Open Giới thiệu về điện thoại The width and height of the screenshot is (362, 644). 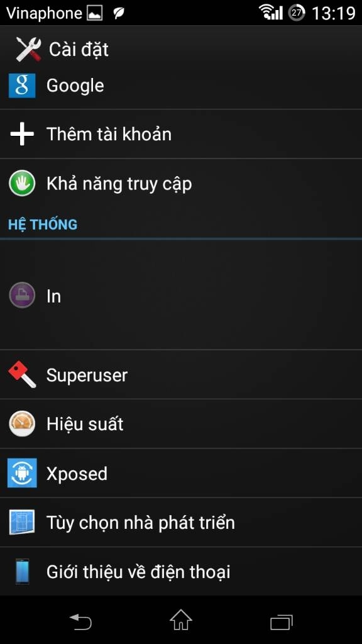tap(181, 572)
